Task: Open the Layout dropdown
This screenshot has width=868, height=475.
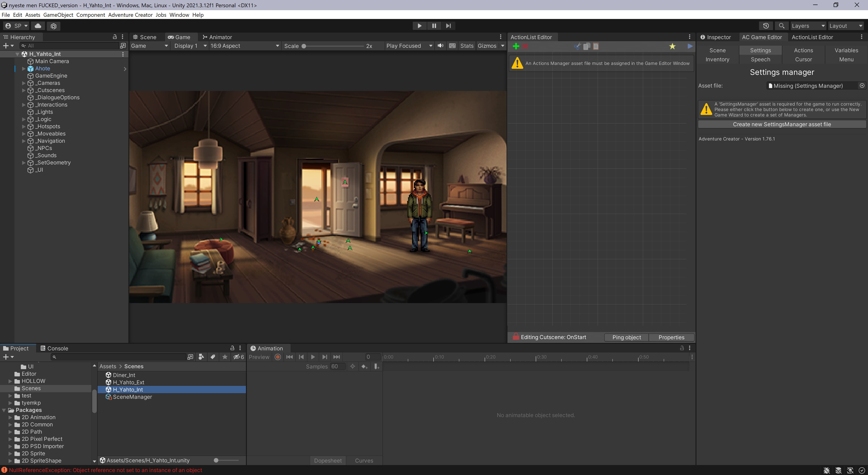Action: pyautogui.click(x=846, y=26)
